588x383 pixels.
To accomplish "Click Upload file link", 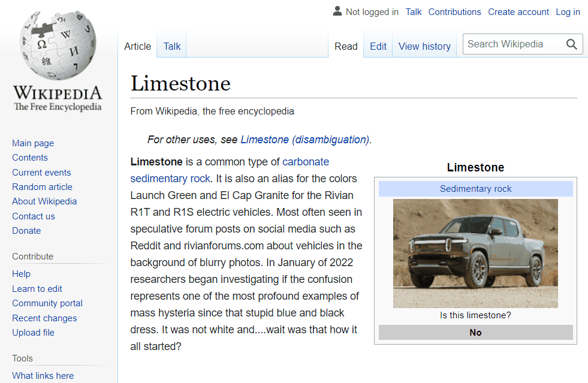I will (33, 333).
